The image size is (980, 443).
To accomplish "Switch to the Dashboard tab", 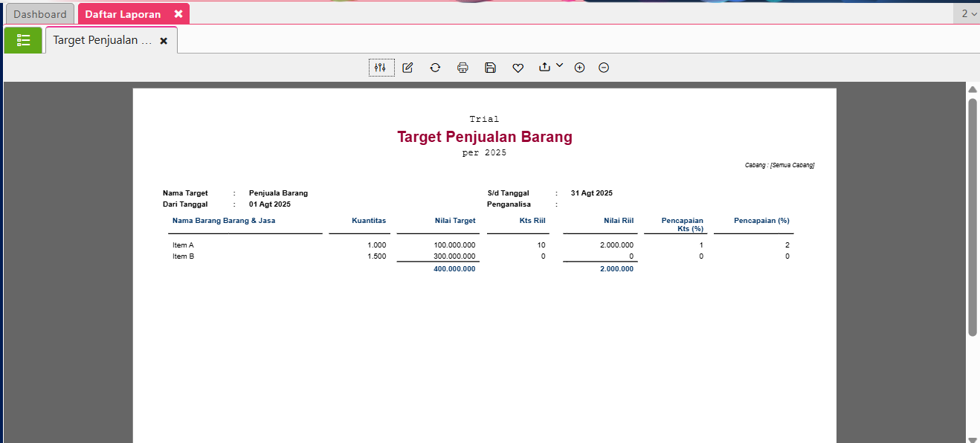I will click(40, 14).
